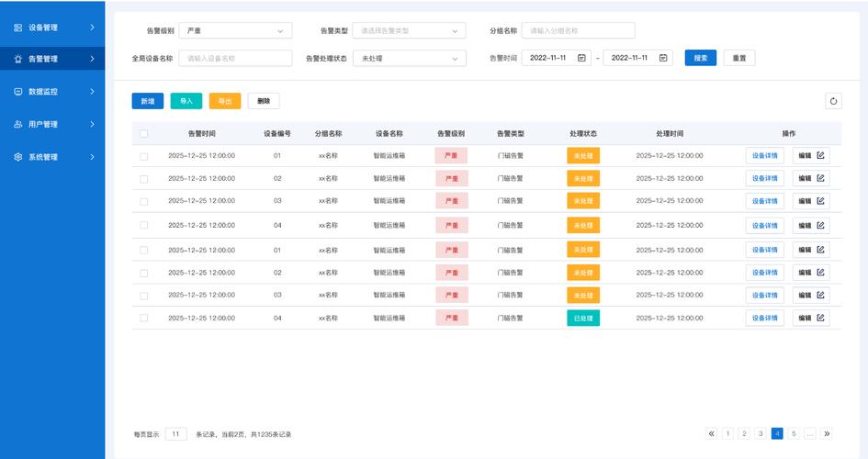
Task: Open 设备详情 for the 已处理 row
Action: (765, 318)
